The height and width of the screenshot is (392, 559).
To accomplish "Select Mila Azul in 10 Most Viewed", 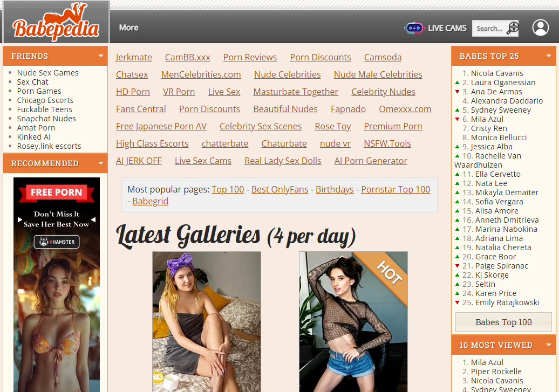I will [x=487, y=362].
